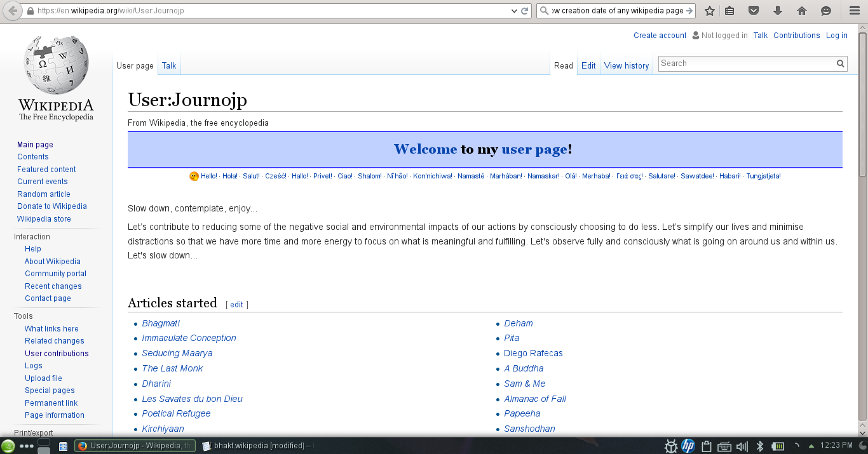Click the browser search query field
868x454 pixels.
click(617, 11)
